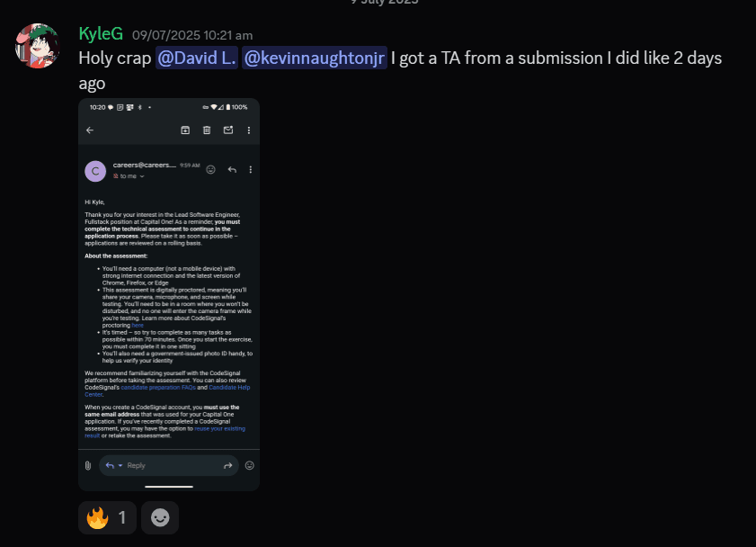Screen dimensions: 756x547
Task: Open the add reaction smiley button
Action: coord(160,517)
